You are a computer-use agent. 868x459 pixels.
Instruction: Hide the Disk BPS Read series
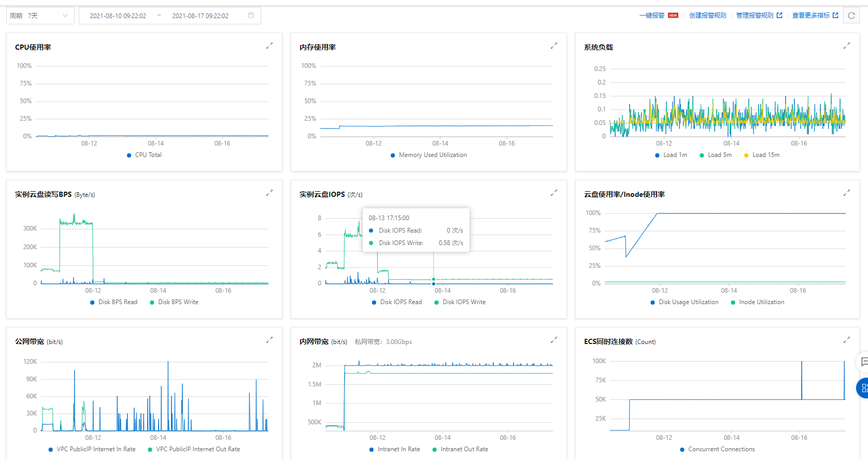tap(114, 302)
